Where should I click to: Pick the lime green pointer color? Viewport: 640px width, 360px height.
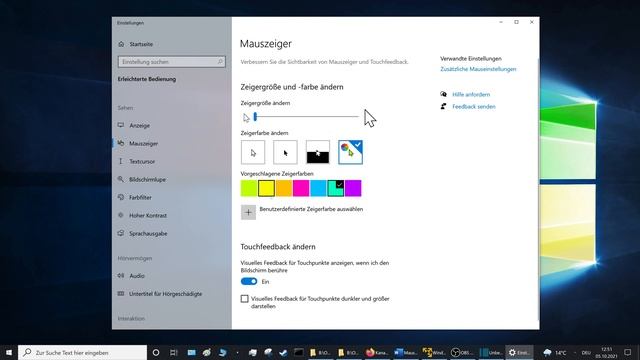[x=249, y=188]
